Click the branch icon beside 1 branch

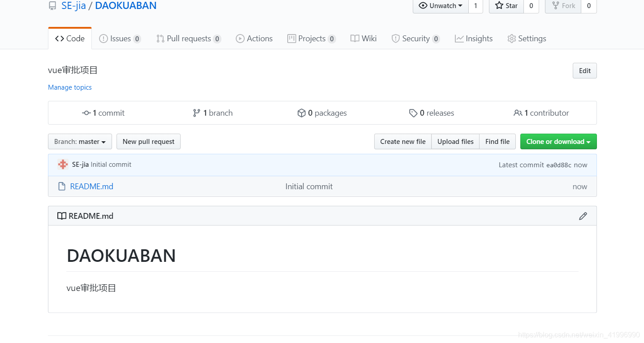(196, 113)
